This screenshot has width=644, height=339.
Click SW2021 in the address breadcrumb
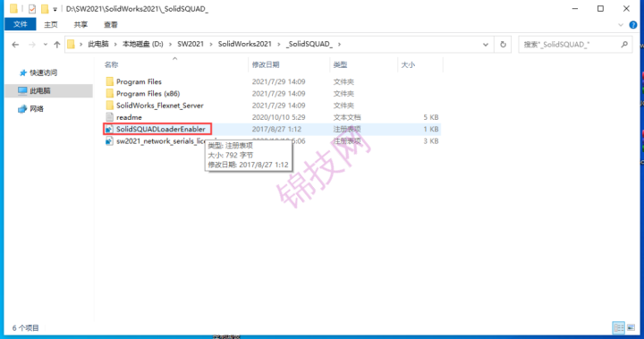point(191,44)
